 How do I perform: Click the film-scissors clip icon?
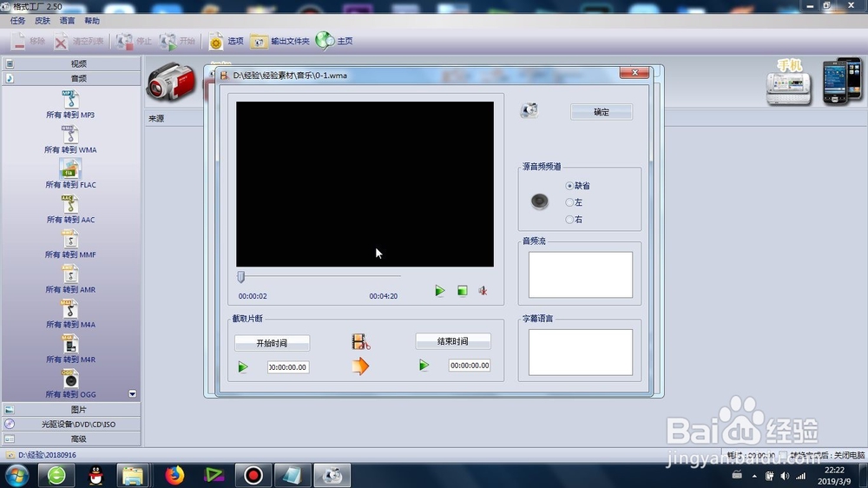(x=360, y=342)
